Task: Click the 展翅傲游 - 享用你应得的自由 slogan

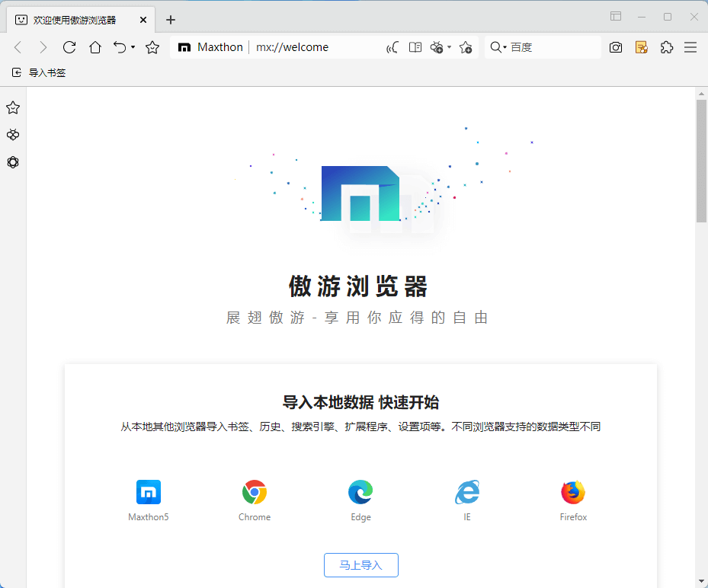Action: click(357, 318)
